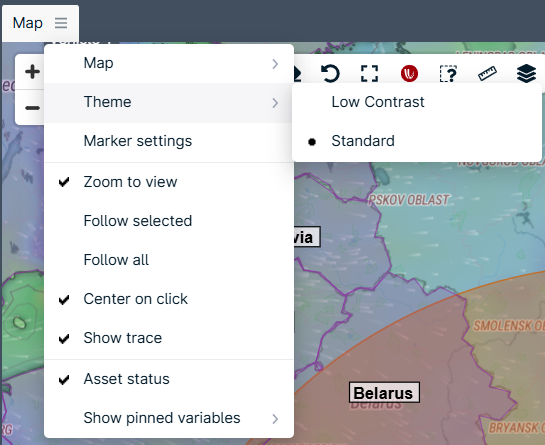The image size is (545, 445).
Task: Click the reset rotation arrow icon
Action: [x=330, y=73]
